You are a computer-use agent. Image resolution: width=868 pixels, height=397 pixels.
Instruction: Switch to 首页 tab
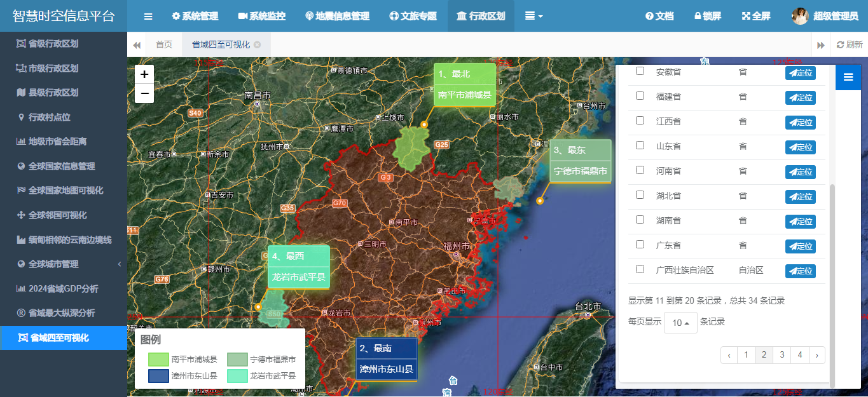(x=164, y=44)
